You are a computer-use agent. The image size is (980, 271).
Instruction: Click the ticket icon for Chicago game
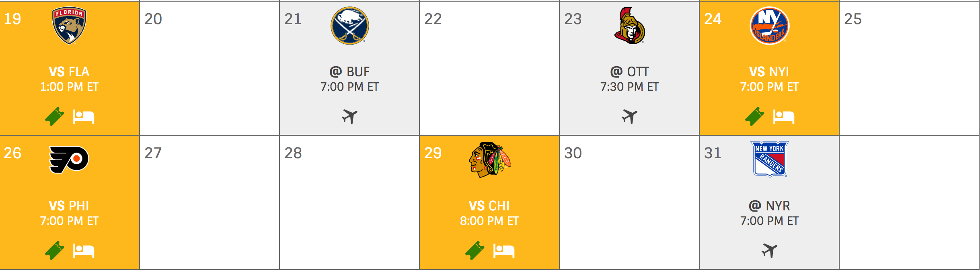click(475, 251)
